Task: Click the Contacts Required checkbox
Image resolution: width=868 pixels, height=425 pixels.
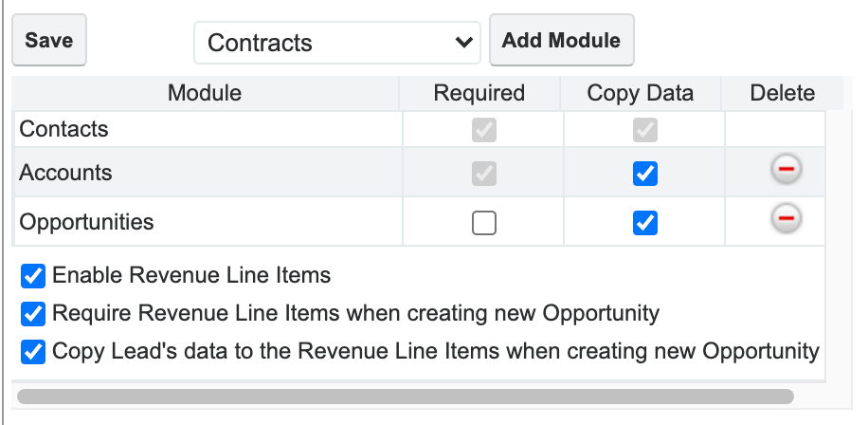Action: coord(484,131)
